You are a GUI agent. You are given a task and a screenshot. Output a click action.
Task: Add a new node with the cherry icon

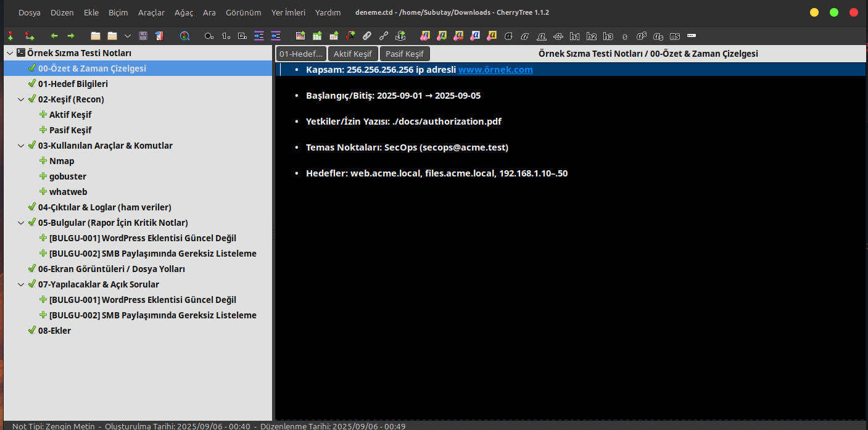10,36
